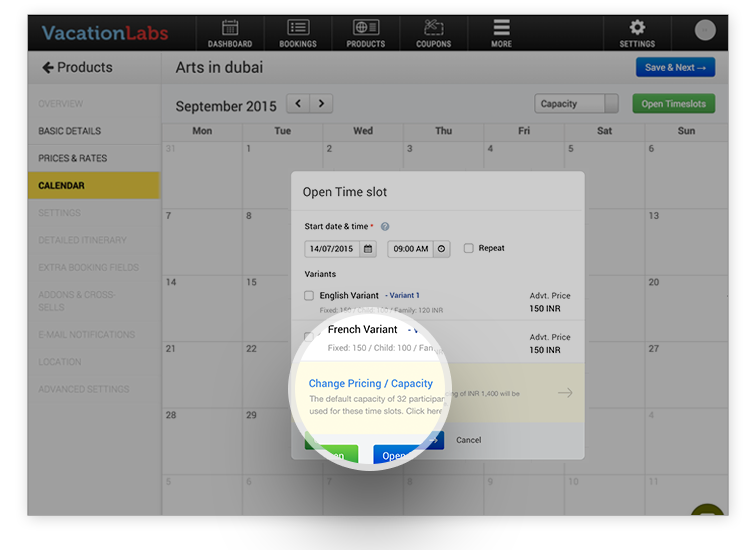
Task: Check the English Variant checkbox
Action: click(309, 295)
